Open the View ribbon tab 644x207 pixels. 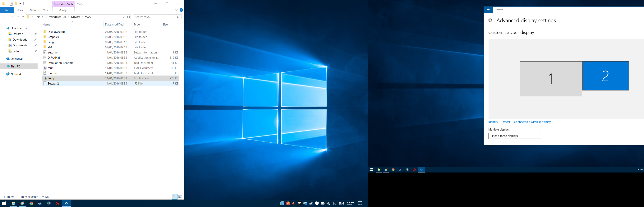tap(46, 10)
